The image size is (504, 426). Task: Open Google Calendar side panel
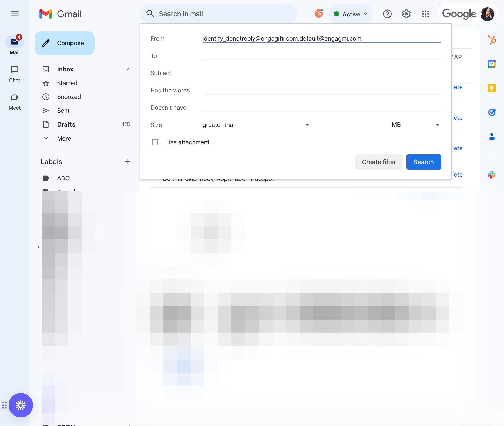pos(492,64)
